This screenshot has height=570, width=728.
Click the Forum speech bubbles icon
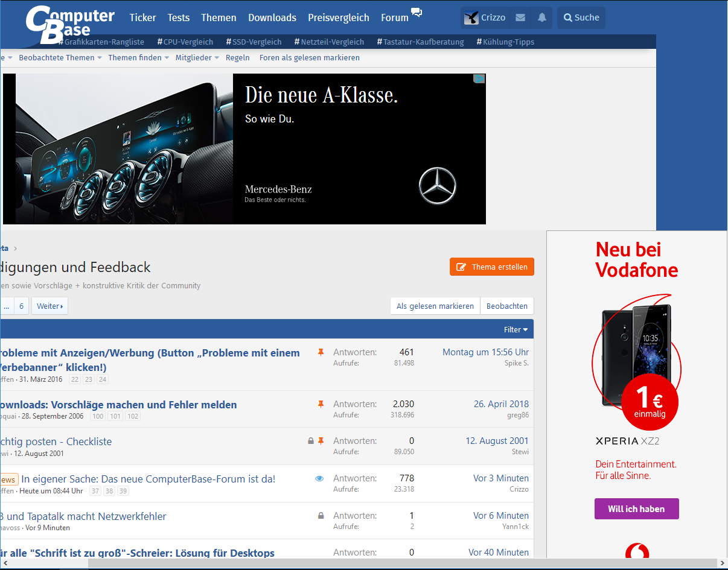[x=417, y=12]
